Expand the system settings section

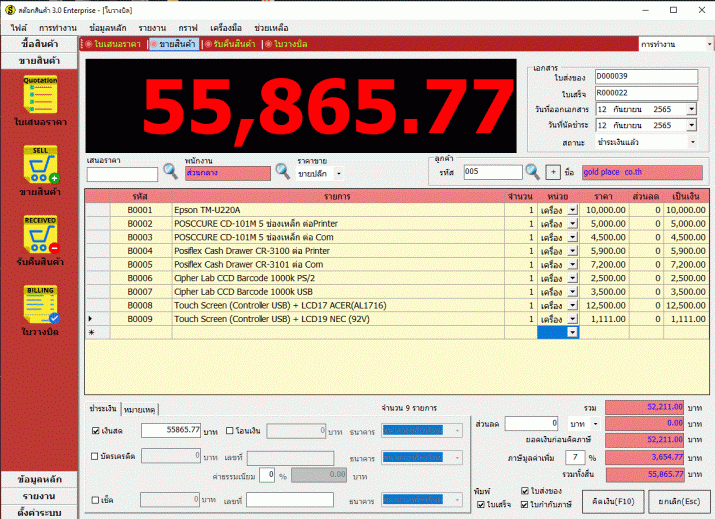pos(40,512)
